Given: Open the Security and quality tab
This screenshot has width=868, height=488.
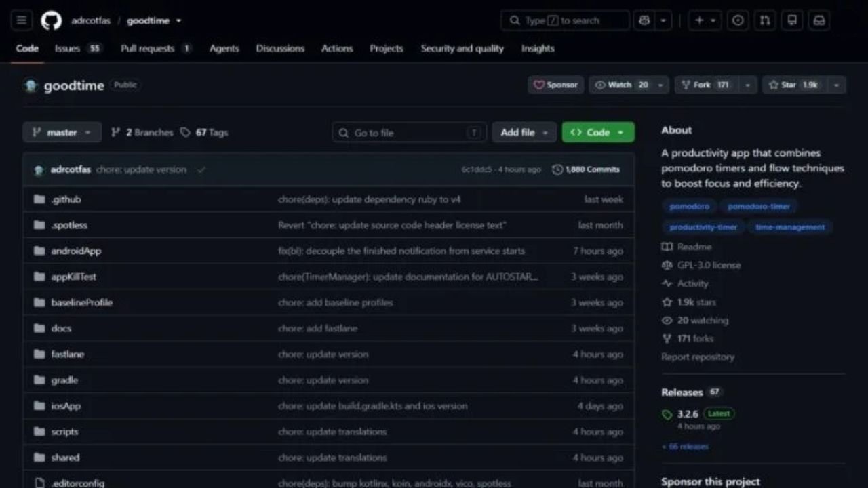Looking at the screenshot, I should pyautogui.click(x=462, y=48).
